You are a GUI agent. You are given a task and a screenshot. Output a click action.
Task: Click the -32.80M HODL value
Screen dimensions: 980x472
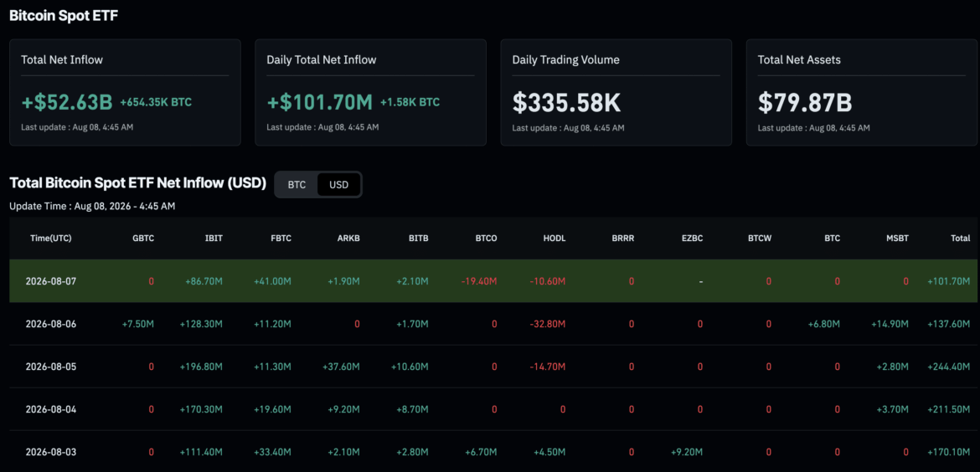[548, 324]
